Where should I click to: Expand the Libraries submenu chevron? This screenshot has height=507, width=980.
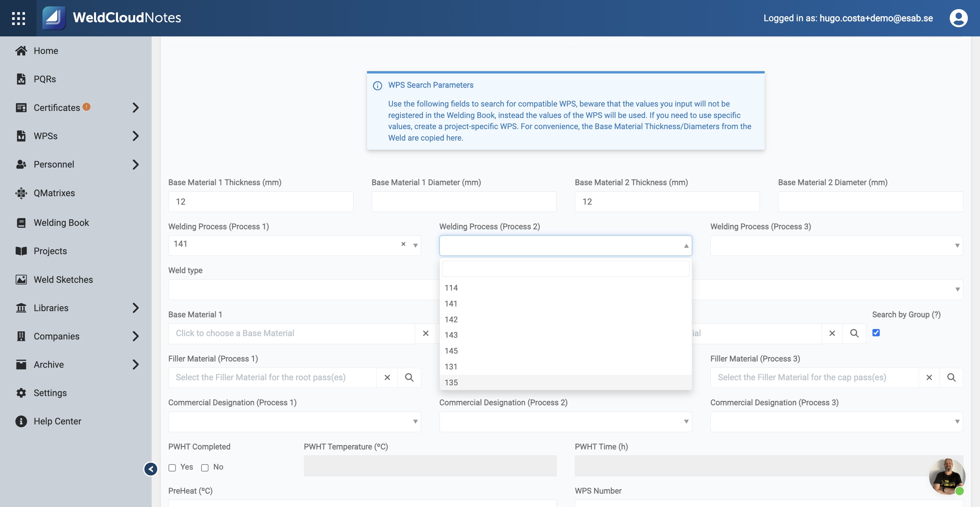click(135, 307)
